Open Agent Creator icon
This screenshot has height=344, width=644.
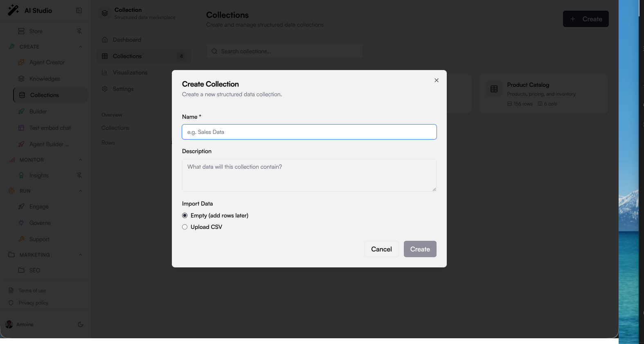click(x=21, y=62)
